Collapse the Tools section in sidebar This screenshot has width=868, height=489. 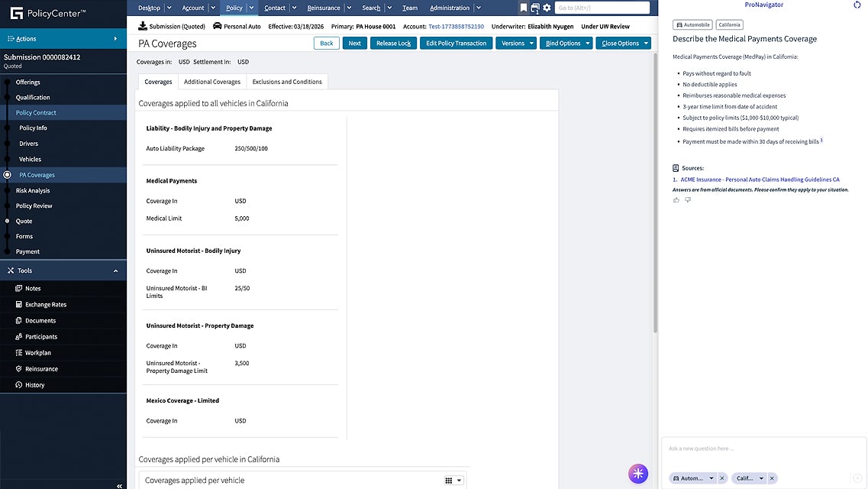pyautogui.click(x=115, y=270)
